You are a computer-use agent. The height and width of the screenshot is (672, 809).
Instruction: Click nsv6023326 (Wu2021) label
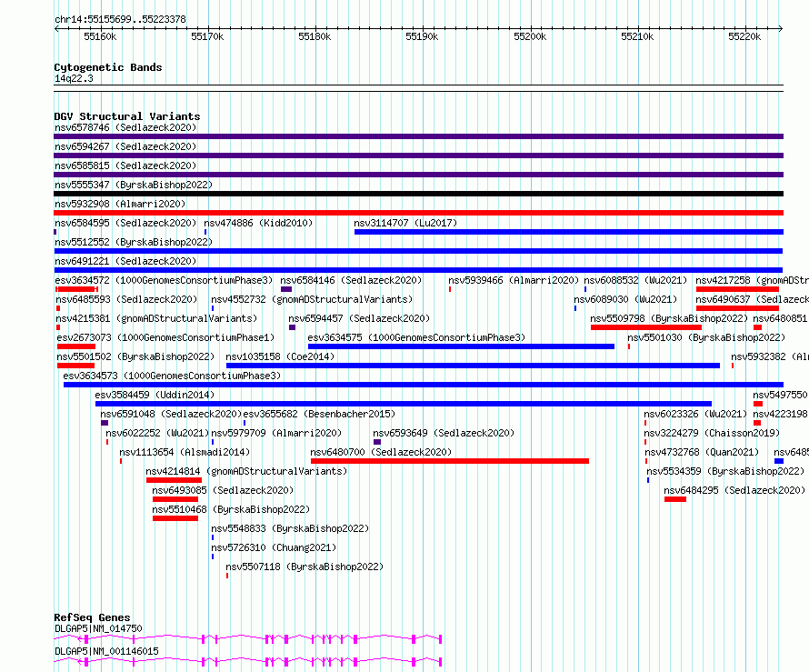click(x=695, y=414)
